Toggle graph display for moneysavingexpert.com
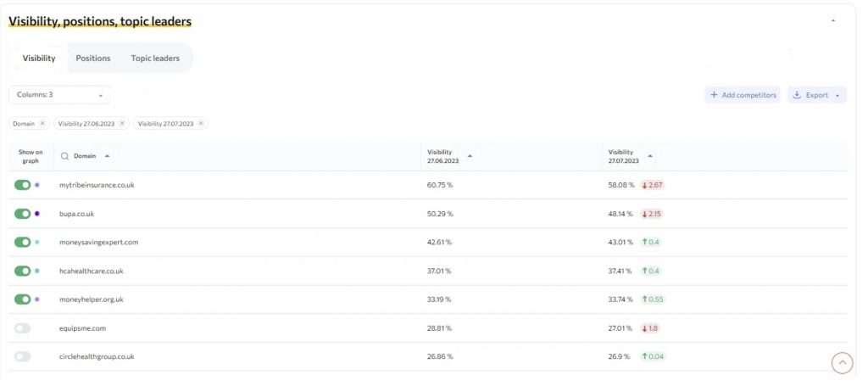Viewport: 868px width, 386px height. point(23,242)
